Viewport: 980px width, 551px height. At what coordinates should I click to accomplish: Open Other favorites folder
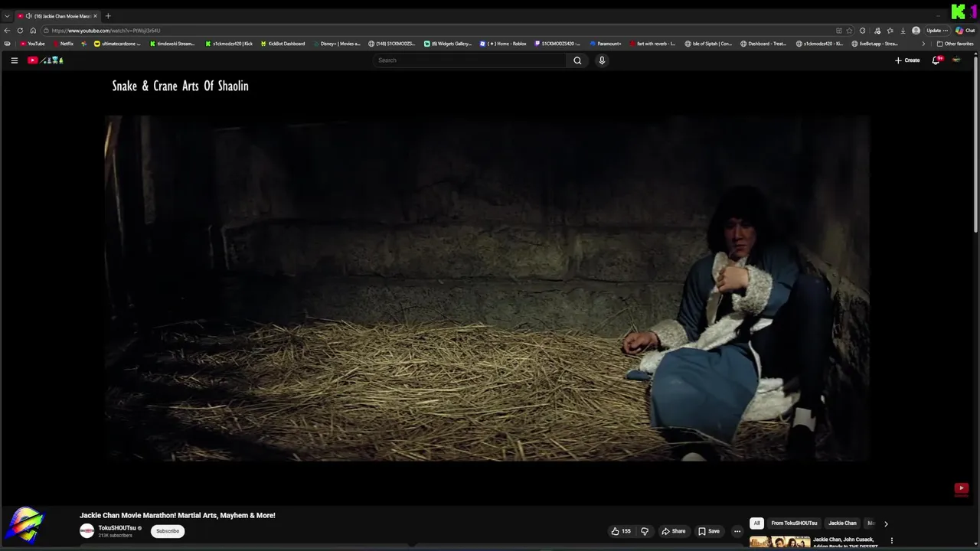coord(955,44)
